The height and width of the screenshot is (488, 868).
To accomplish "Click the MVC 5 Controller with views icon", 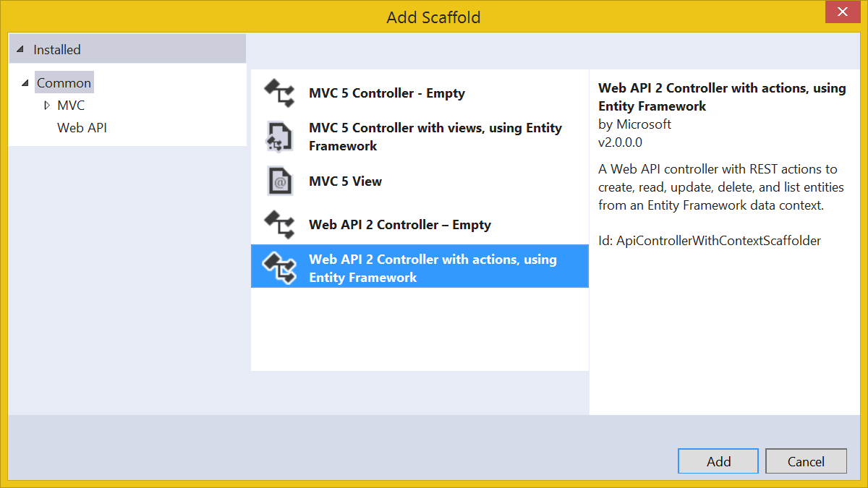I will (279, 137).
